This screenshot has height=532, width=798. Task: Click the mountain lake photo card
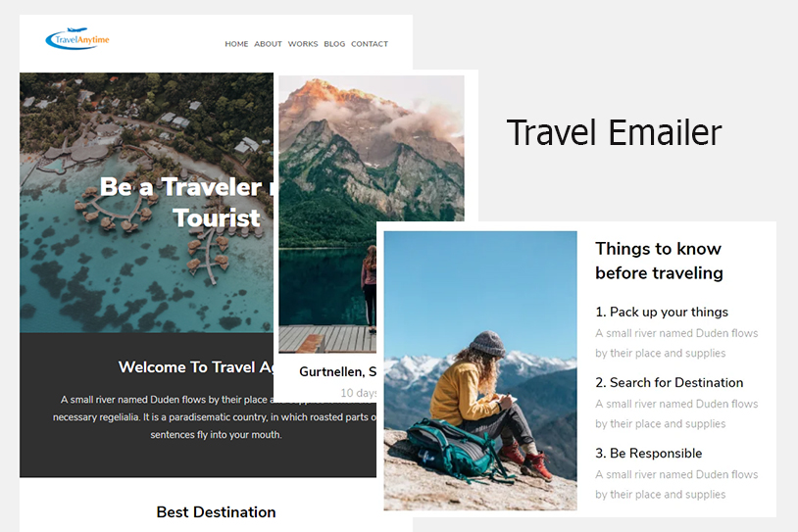pyautogui.click(x=372, y=214)
